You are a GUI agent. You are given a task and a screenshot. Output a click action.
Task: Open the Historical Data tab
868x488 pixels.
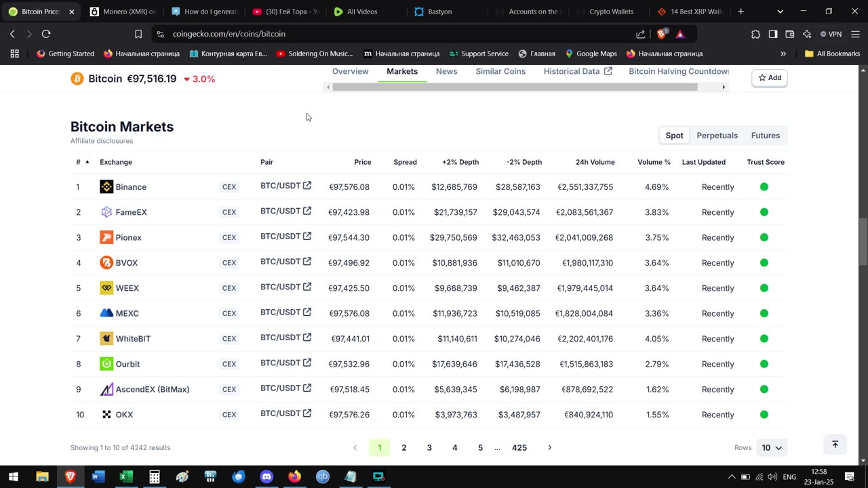point(578,71)
